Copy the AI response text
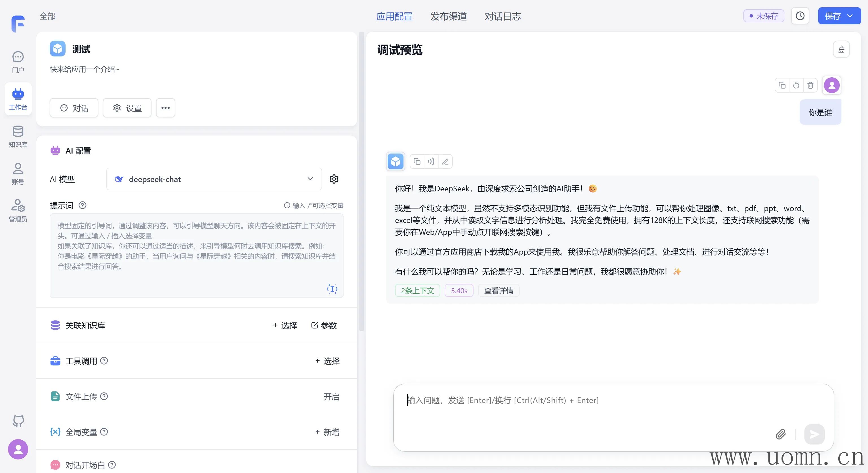The image size is (868, 473). [417, 162]
